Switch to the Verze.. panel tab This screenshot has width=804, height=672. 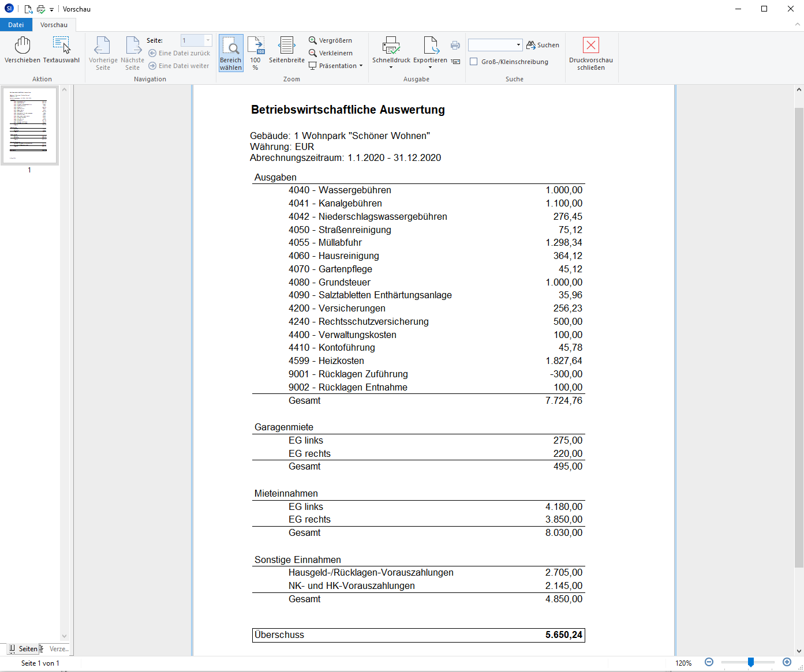(x=58, y=649)
